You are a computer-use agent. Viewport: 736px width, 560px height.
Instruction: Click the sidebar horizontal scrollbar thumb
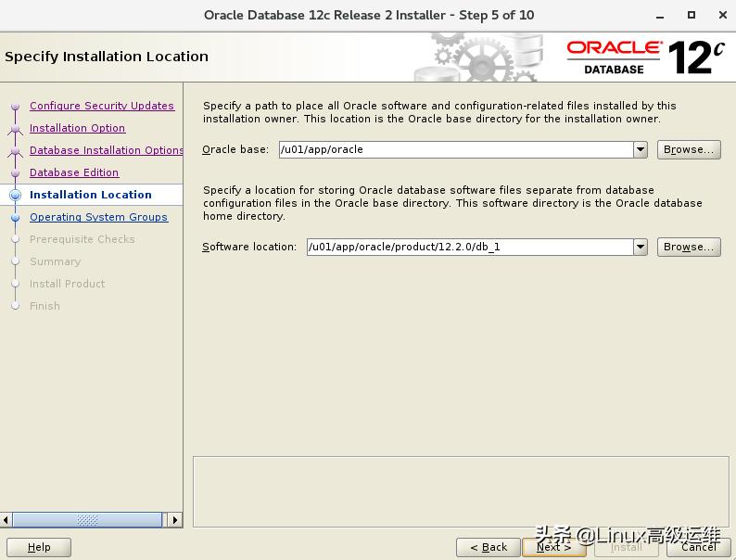pyautogui.click(x=87, y=519)
